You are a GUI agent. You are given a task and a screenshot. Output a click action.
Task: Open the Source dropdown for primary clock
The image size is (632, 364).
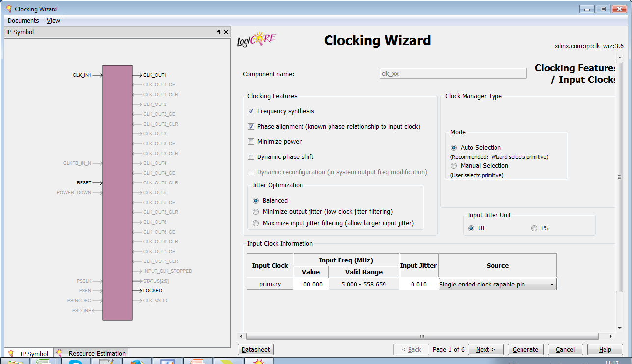[552, 285]
